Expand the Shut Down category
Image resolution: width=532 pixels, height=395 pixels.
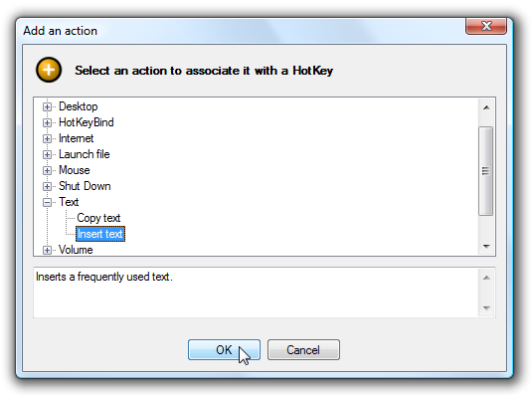pyautogui.click(x=47, y=186)
